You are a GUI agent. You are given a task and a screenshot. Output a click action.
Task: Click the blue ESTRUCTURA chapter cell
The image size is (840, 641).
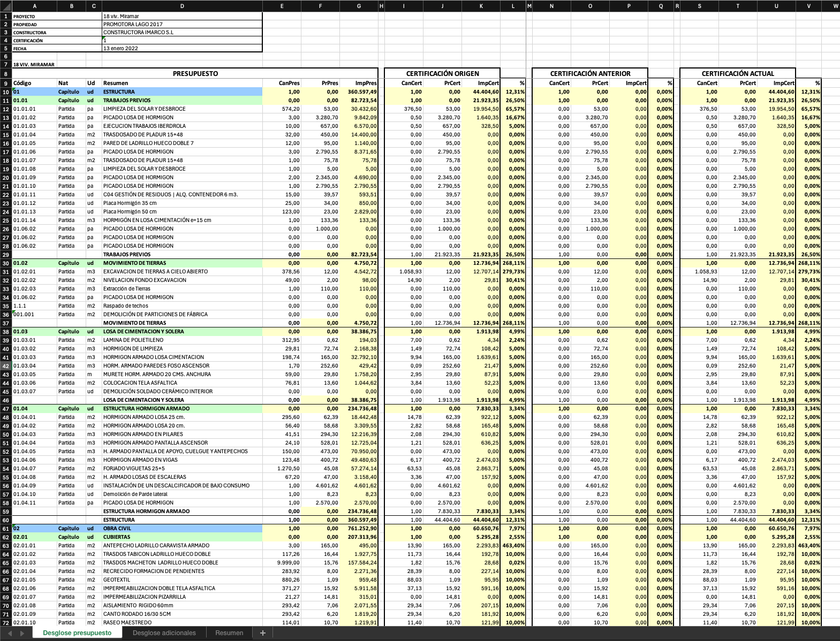click(181, 92)
